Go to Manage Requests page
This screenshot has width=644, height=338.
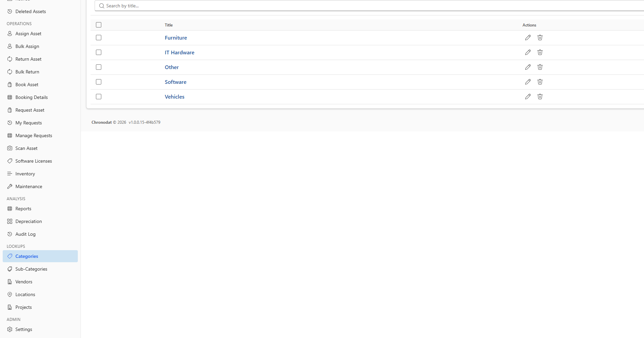coord(40,135)
